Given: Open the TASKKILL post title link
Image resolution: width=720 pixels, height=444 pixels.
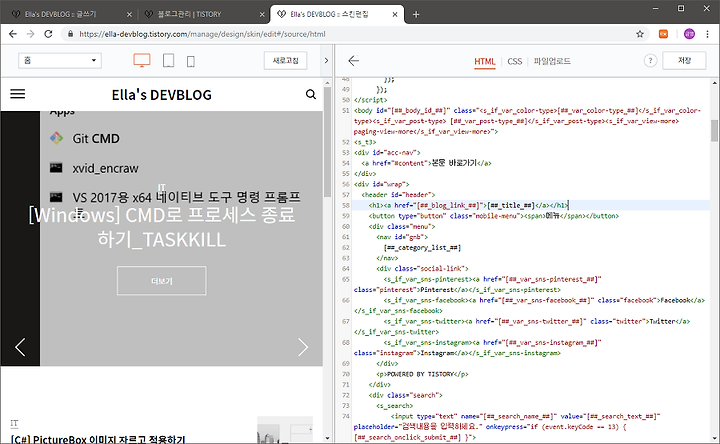Looking at the screenshot, I should tap(162, 227).
